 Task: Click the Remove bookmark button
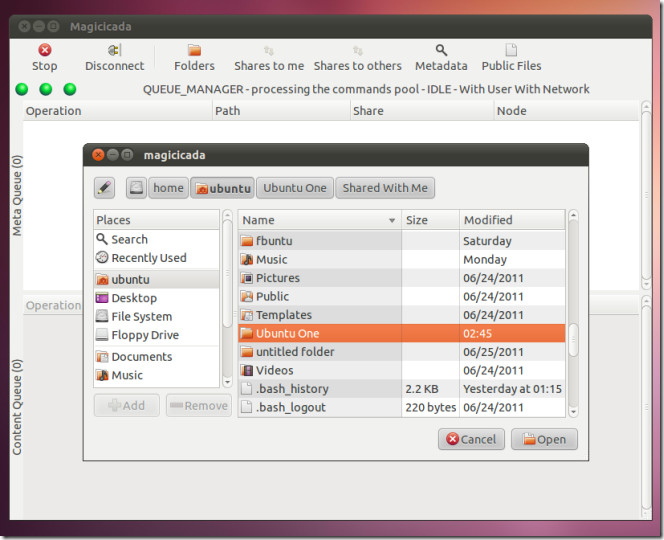pos(199,405)
